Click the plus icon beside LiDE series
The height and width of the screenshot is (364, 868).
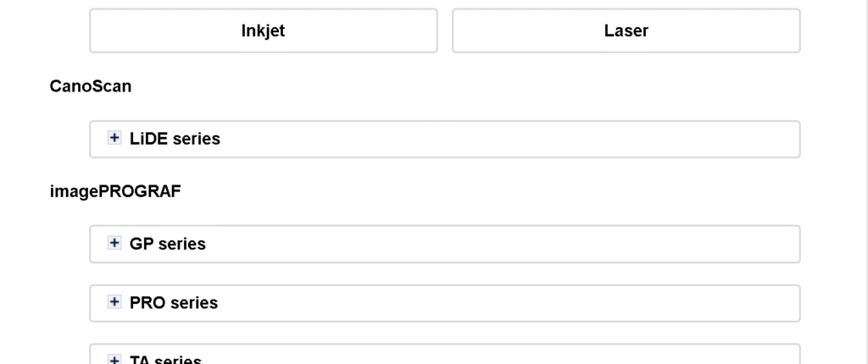point(114,138)
